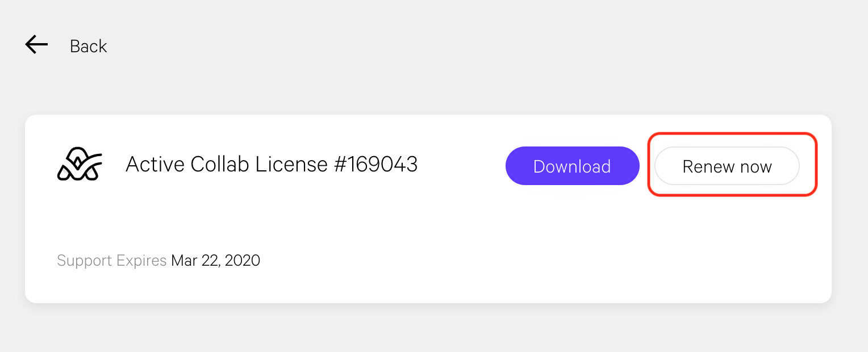Click the word Expires in the support line

141,261
